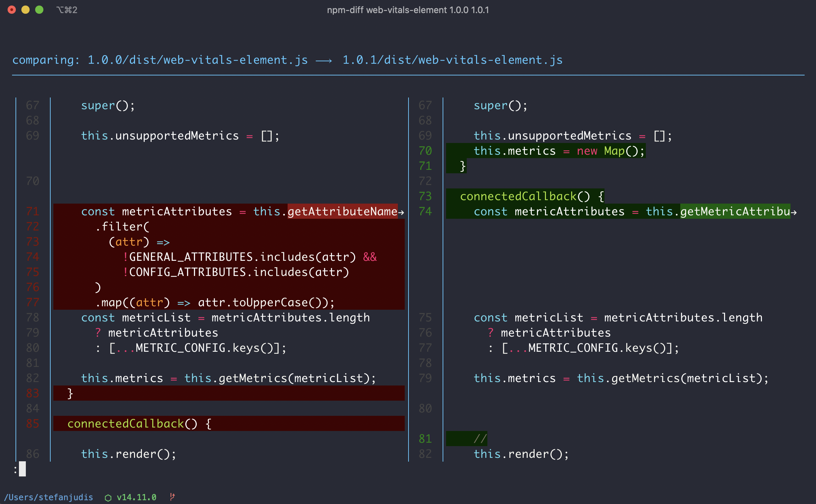816x504 pixels.
Task: Click the pager prompt cursor at bottom left
Action: point(22,469)
